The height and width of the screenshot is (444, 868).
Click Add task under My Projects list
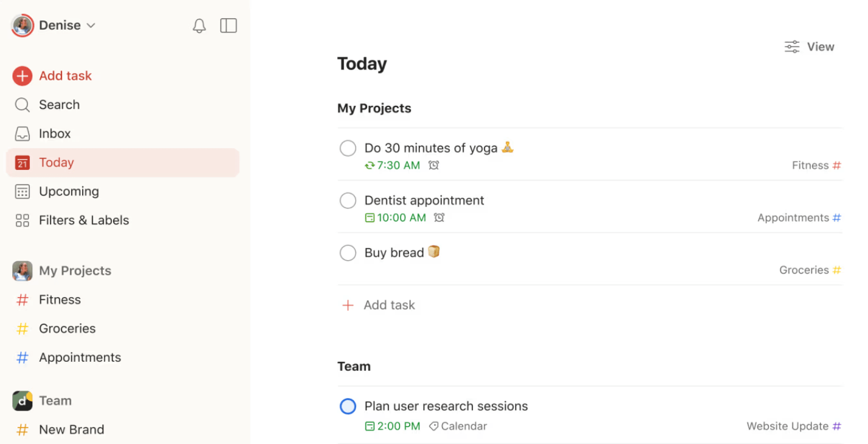(x=378, y=305)
